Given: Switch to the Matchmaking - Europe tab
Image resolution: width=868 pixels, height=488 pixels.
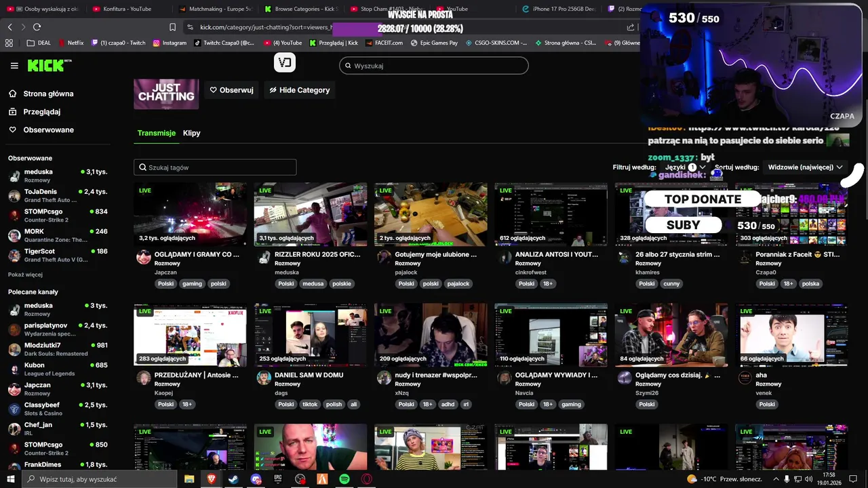Looking at the screenshot, I should pos(216,9).
